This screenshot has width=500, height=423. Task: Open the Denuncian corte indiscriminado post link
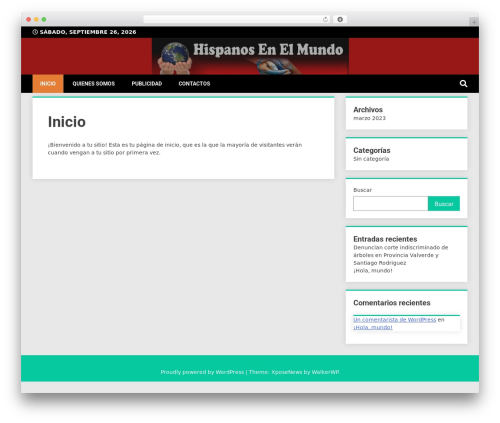pos(401,255)
